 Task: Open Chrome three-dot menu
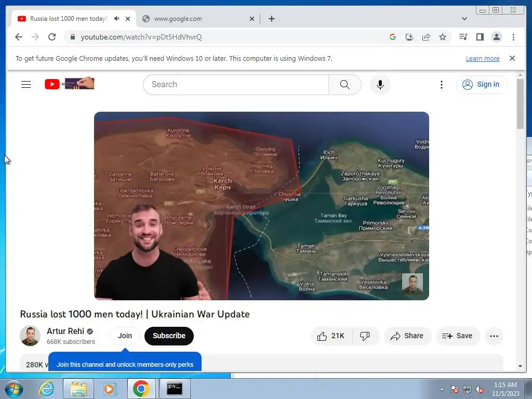(x=513, y=37)
